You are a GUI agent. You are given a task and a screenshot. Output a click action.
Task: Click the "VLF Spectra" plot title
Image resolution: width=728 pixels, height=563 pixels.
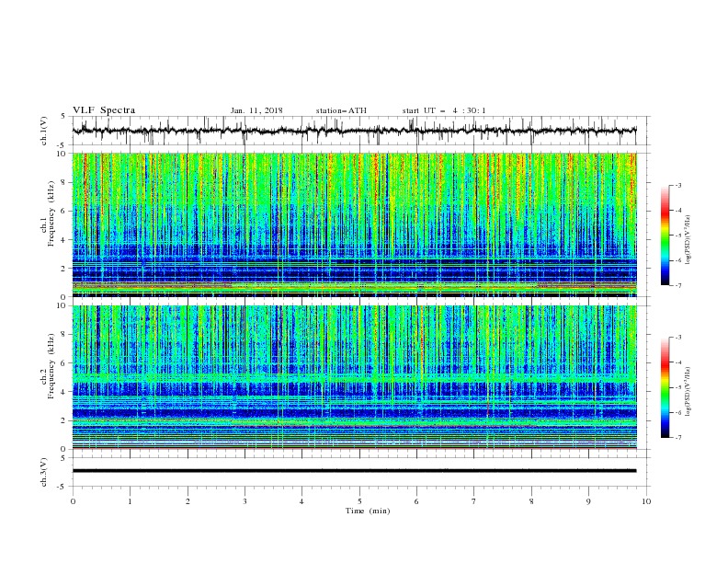[x=104, y=110]
